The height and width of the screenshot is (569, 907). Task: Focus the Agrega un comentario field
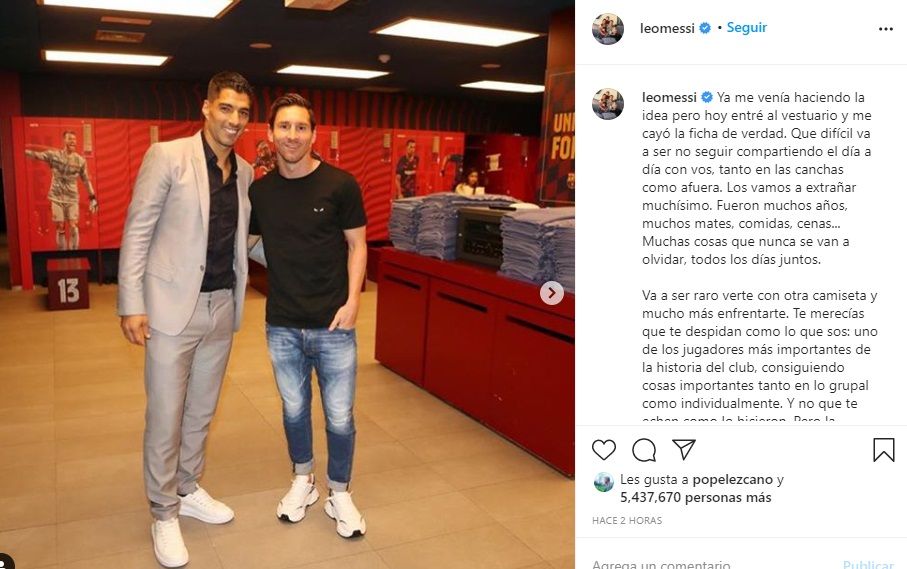pyautogui.click(x=711, y=564)
